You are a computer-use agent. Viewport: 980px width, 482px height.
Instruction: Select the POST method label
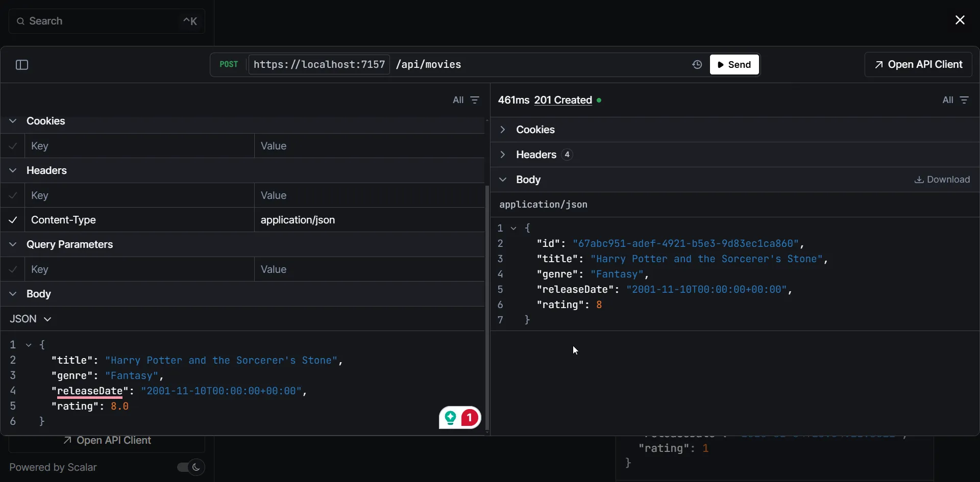(x=229, y=65)
